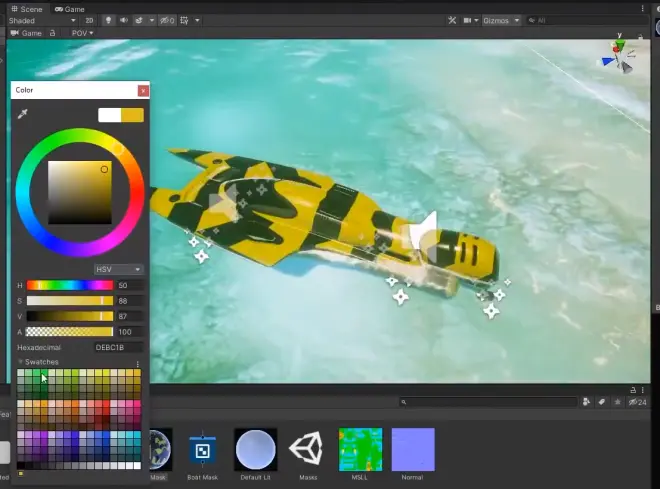Open the HSV color mode dropdown

point(118,269)
